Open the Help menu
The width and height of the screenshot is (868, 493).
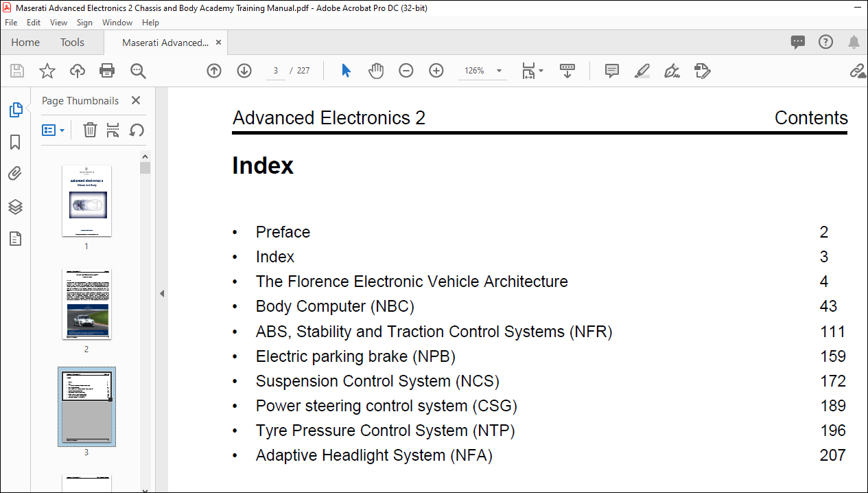tap(150, 23)
